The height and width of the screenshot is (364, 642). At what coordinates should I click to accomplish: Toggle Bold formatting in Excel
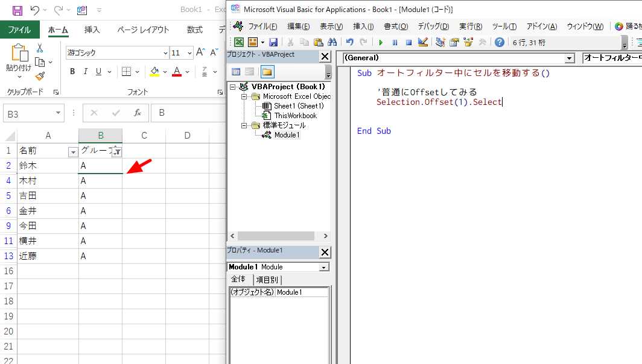[72, 72]
